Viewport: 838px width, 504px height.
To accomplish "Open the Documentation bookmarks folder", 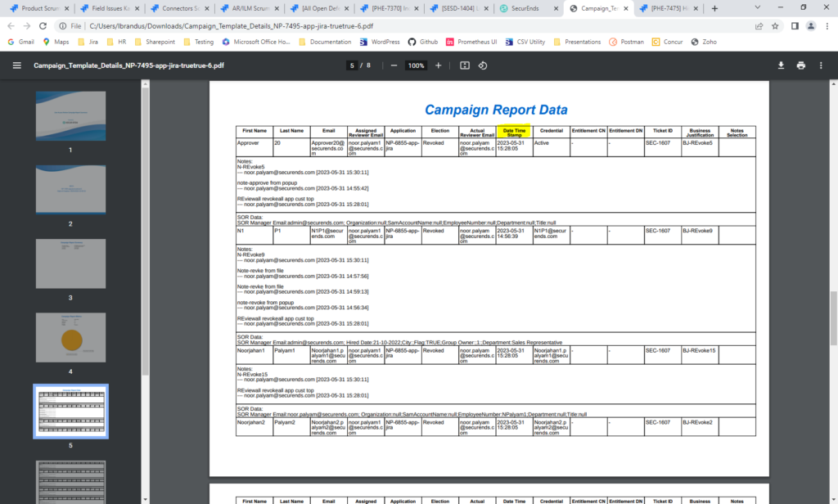I will [325, 42].
